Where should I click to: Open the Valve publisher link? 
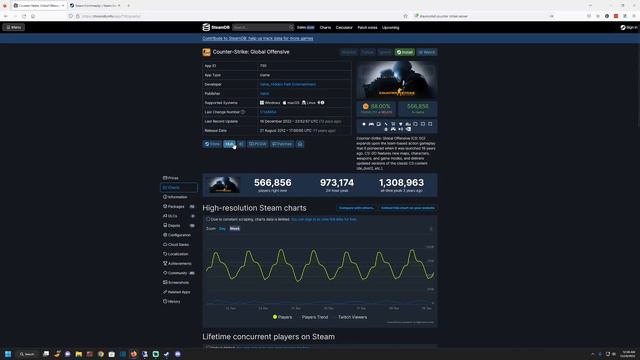coord(264,93)
